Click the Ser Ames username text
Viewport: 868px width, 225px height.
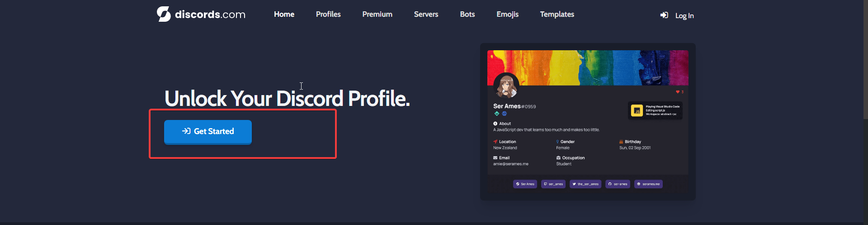(507, 106)
